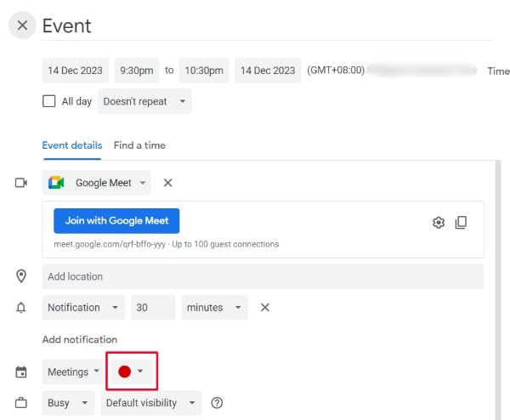Click the GMT+08:00 time zone text
The image size is (510, 420).
tap(336, 70)
